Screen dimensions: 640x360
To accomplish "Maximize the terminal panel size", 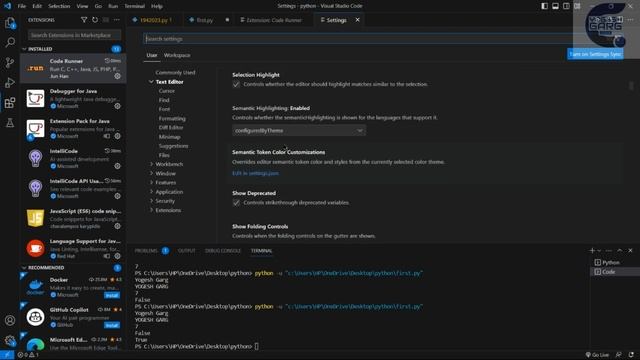I will tap(620, 251).
